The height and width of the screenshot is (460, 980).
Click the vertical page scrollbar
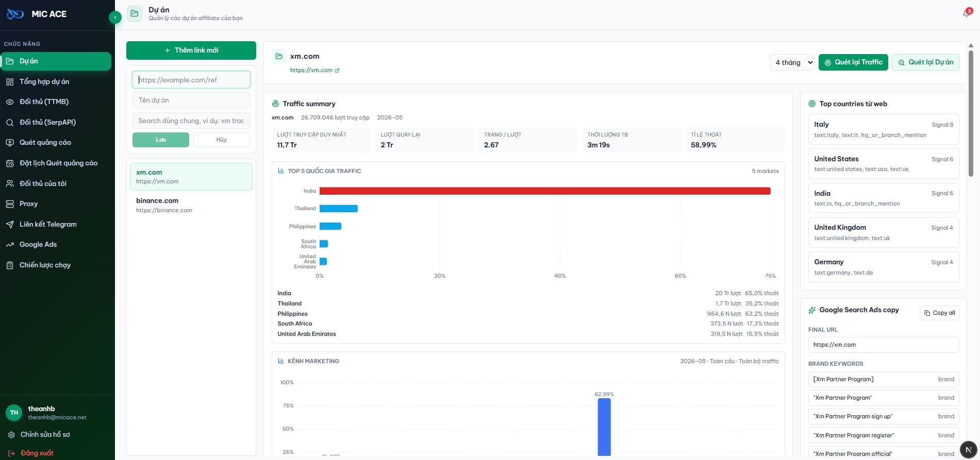pyautogui.click(x=971, y=113)
